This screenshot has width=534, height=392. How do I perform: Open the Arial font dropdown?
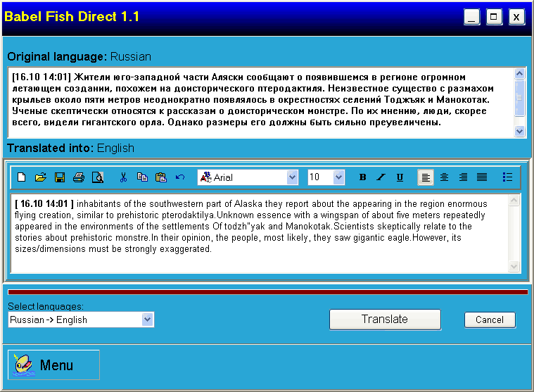pos(292,177)
